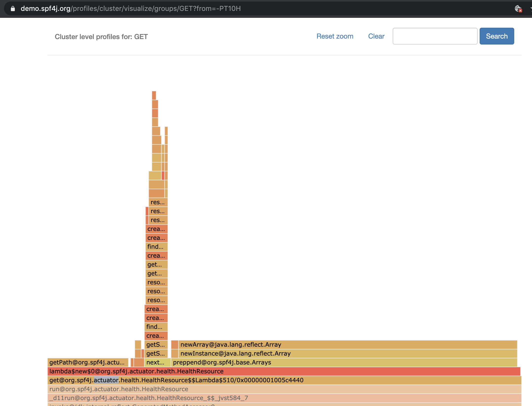Select the topmost res... frame
Viewport: 532px width, 406px height.
click(158, 202)
